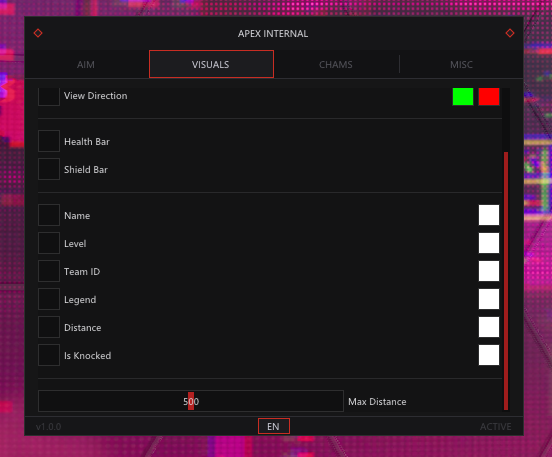Check the Name checkbox

[x=49, y=215]
